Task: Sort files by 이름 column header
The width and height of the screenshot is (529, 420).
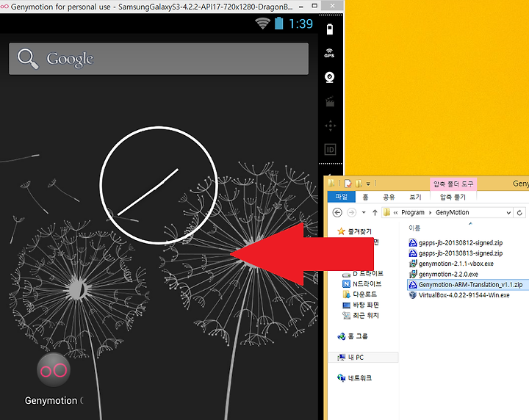Action: pyautogui.click(x=414, y=228)
